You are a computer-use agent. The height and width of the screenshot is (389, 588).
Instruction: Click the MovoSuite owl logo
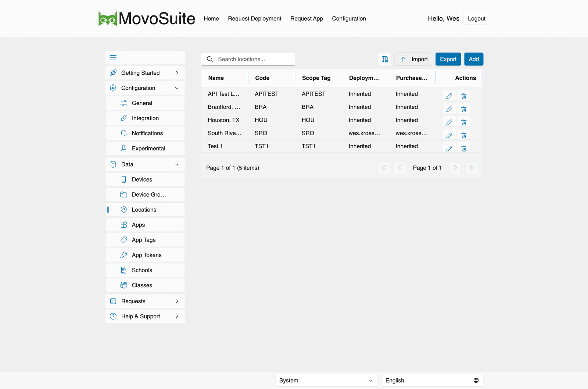108,18
